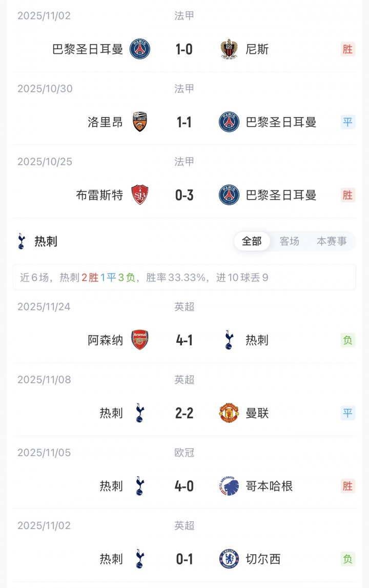Click the Nice club crest icon
The height and width of the screenshot is (588, 369).
[229, 49]
